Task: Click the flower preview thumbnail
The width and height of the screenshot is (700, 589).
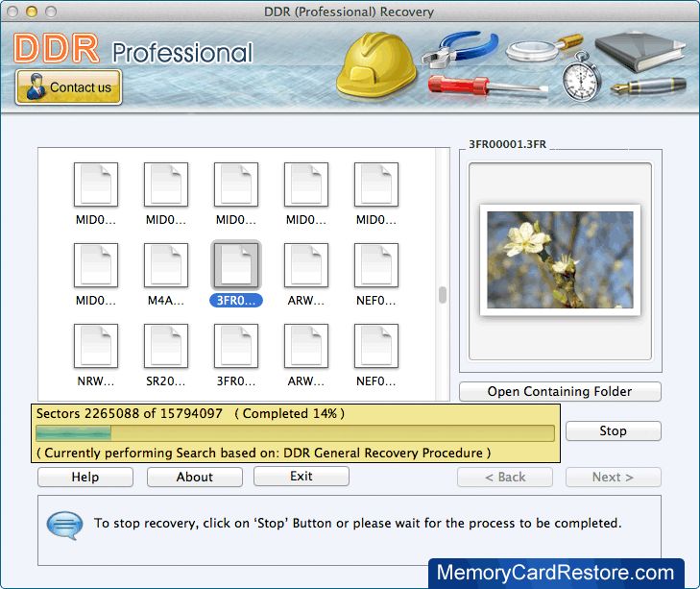Action: pos(560,260)
